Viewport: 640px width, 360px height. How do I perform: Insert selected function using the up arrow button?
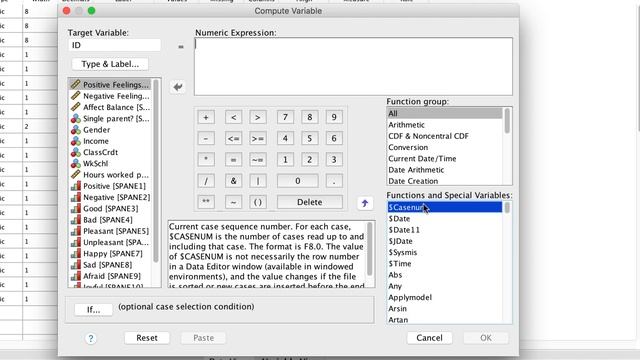pos(365,203)
